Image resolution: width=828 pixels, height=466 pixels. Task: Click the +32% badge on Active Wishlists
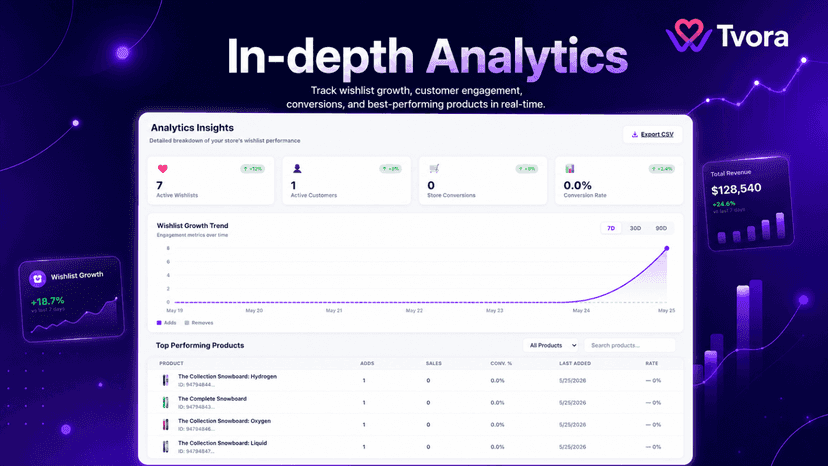tap(252, 169)
